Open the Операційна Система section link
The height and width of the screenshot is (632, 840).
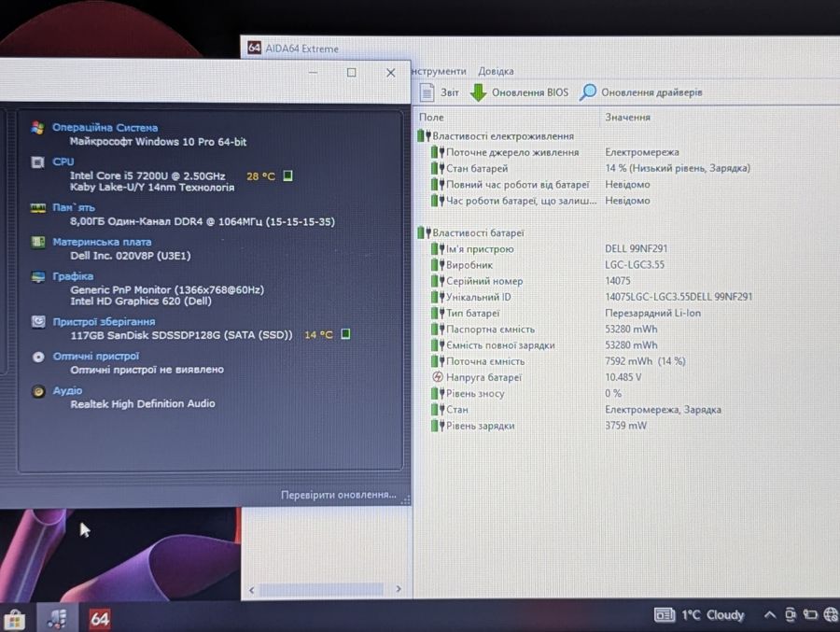pos(105,128)
